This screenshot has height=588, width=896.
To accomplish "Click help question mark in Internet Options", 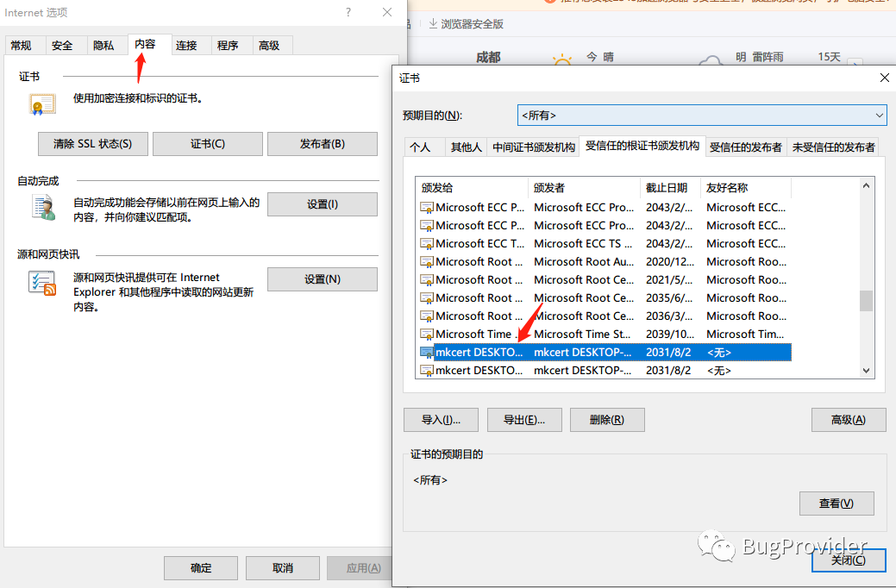I will click(x=348, y=12).
